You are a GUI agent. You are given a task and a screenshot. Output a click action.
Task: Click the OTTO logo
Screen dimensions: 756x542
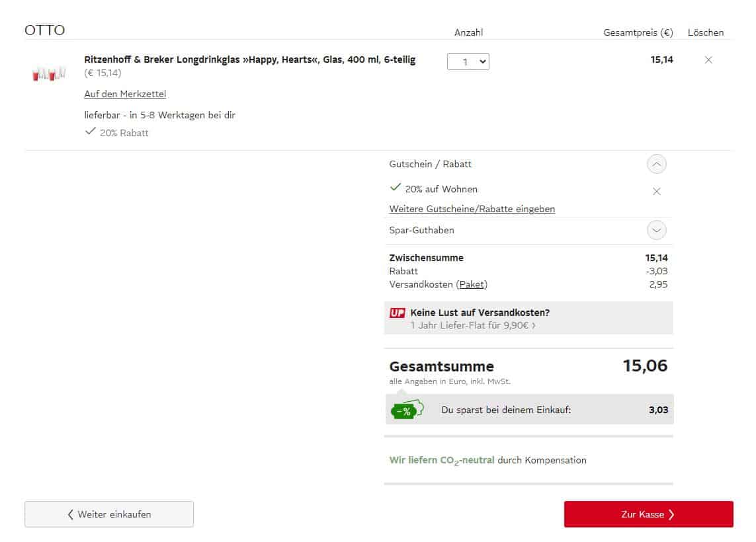44,30
